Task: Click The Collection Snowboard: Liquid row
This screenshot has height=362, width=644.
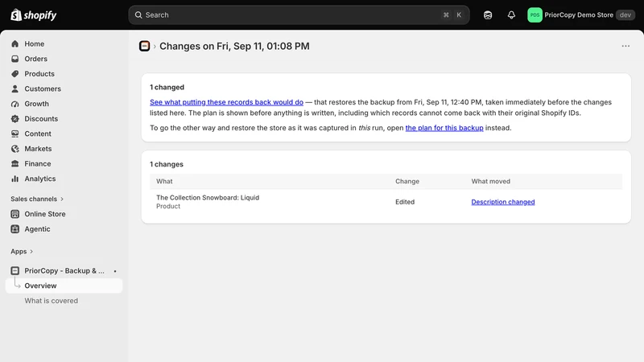Action: (386, 202)
